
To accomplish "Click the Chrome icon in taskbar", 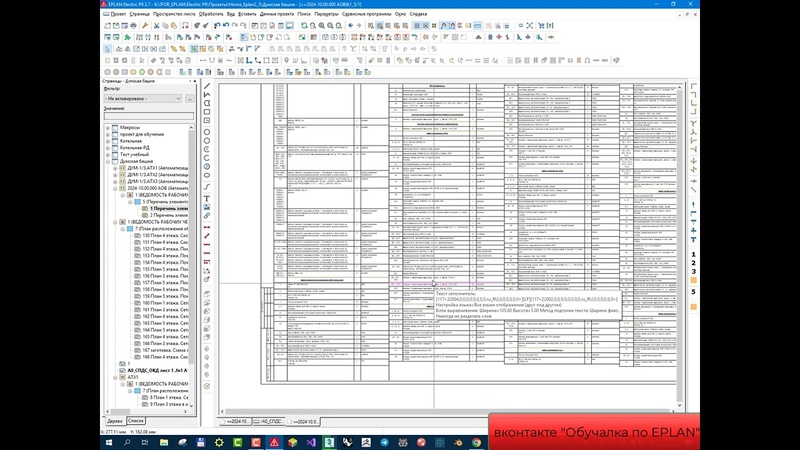I will coord(476,442).
